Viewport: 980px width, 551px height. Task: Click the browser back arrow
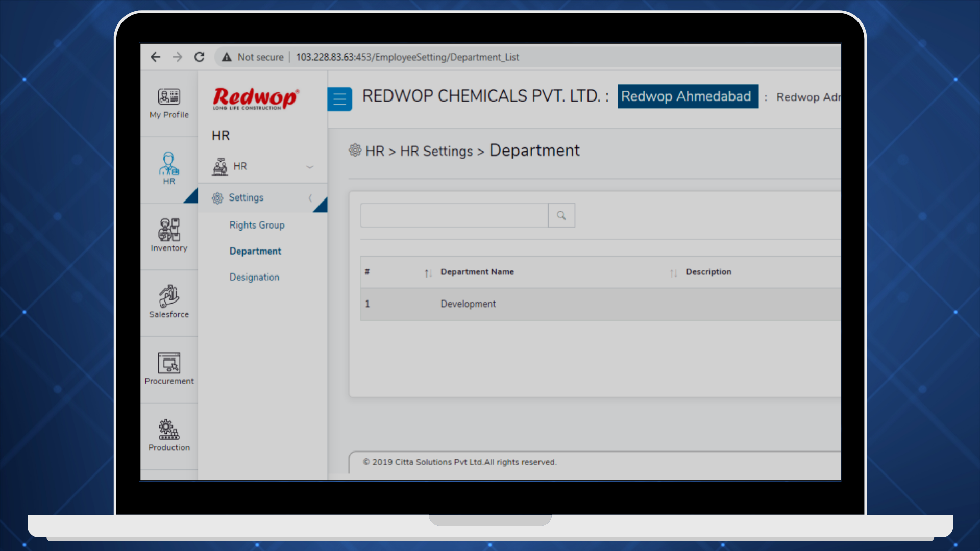156,57
